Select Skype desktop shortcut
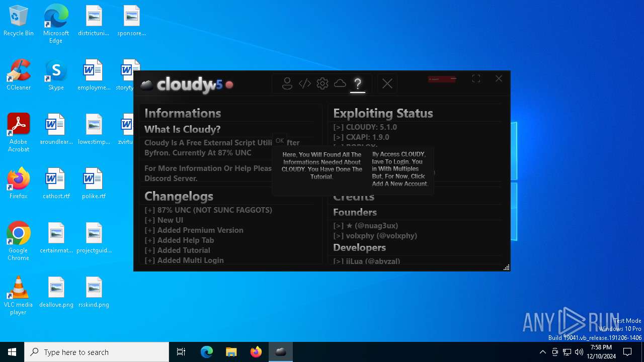The width and height of the screenshot is (644, 362). [56, 75]
